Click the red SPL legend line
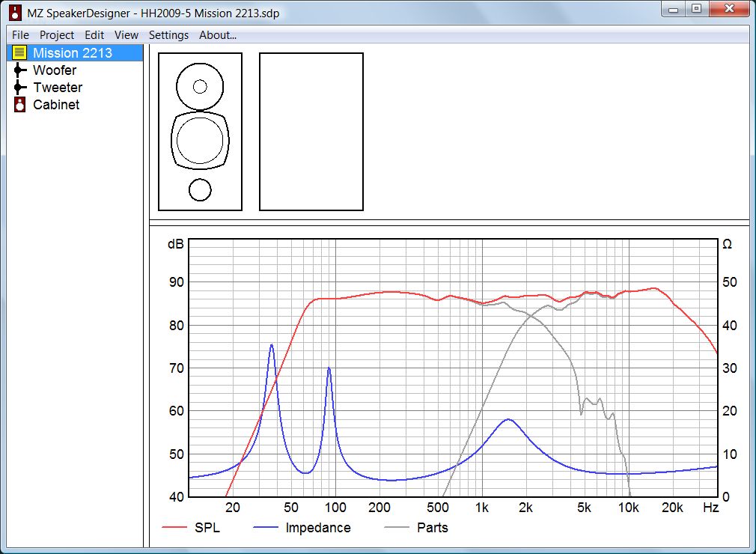Viewport: 756px width, 554px height. 174,528
